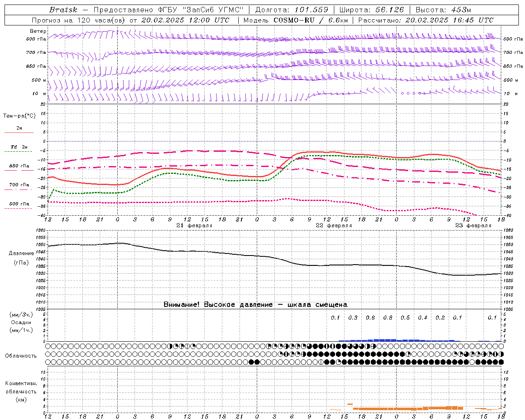This screenshot has height=420, width=525.
Task: Click the "0.3" precipitation amount value
Action: click(x=353, y=318)
